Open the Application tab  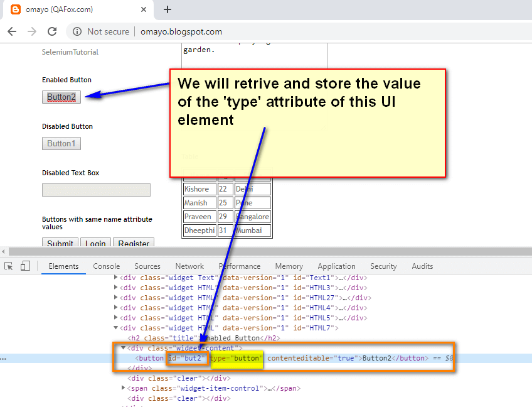coord(336,266)
